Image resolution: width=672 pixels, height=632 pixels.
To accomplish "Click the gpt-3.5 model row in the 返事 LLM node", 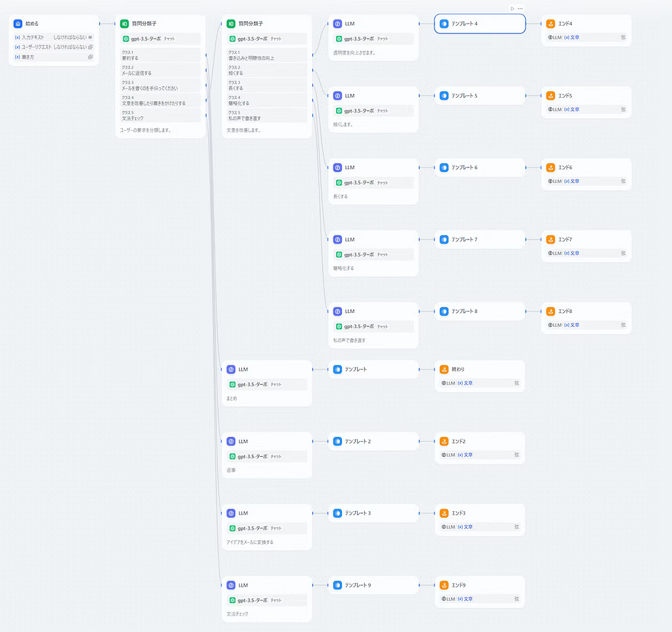I will coord(266,457).
